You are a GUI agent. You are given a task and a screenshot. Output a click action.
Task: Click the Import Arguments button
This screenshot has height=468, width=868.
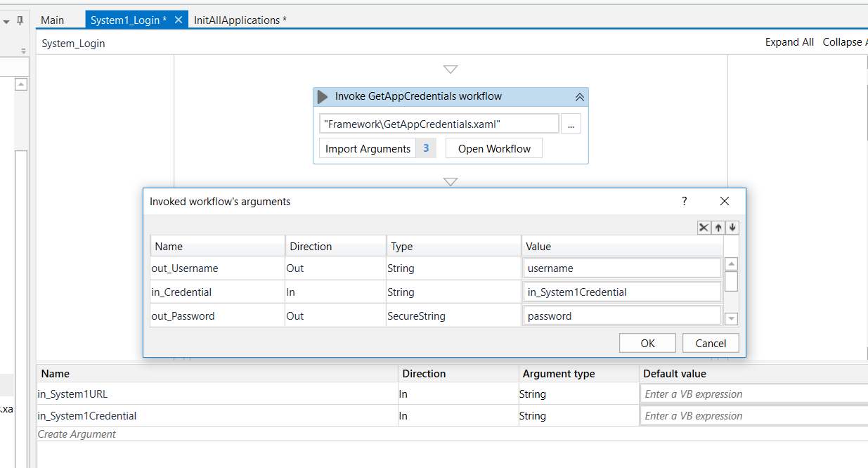[x=368, y=149]
